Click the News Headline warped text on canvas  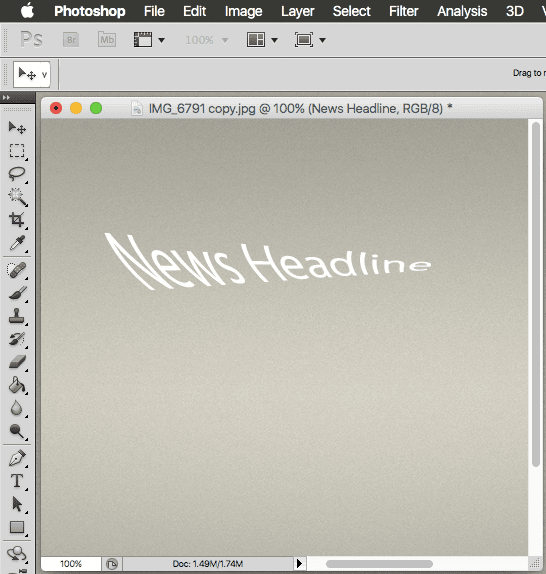coord(268,261)
